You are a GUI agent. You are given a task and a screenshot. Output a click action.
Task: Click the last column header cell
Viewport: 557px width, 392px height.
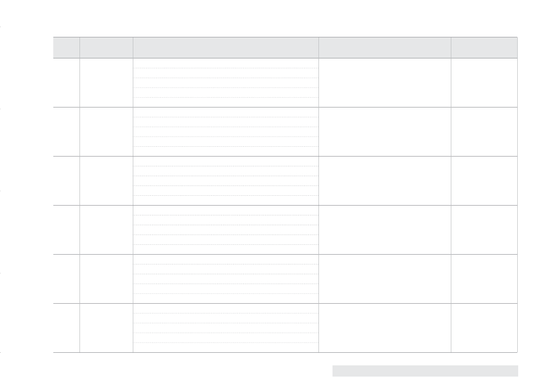(x=484, y=48)
